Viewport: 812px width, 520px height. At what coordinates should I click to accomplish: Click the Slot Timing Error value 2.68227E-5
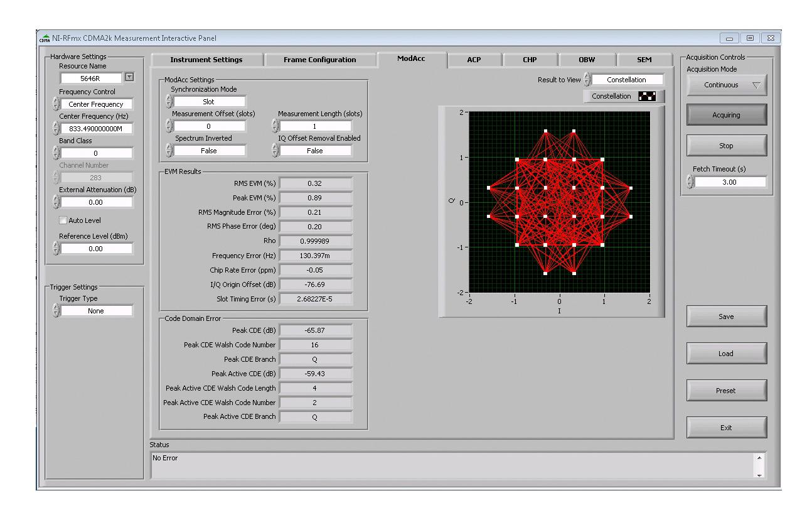(316, 299)
